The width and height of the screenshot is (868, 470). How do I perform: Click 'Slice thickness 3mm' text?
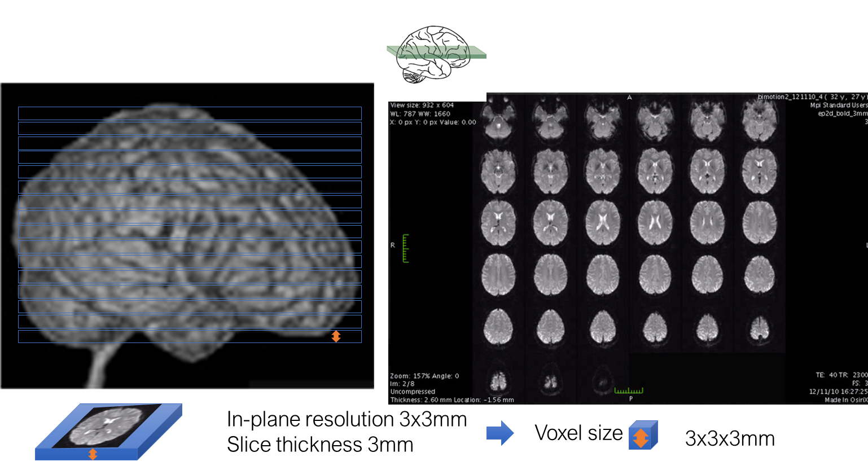(320, 445)
